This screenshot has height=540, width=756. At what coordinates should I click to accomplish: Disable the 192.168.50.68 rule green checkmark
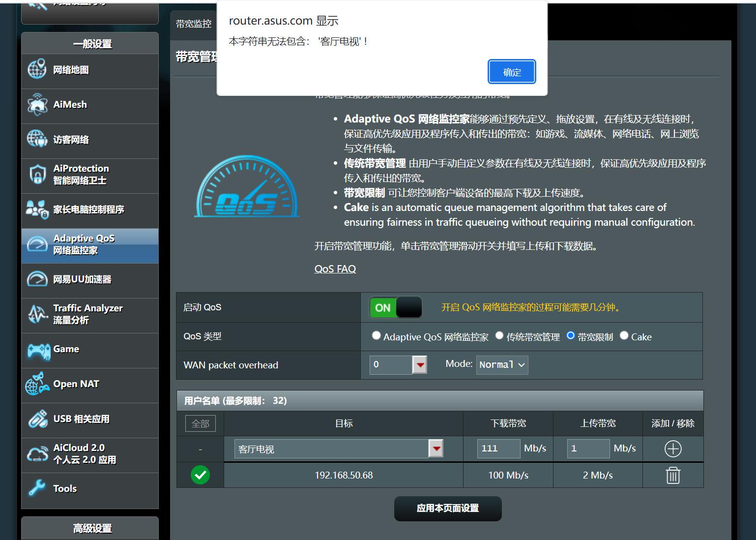[200, 475]
